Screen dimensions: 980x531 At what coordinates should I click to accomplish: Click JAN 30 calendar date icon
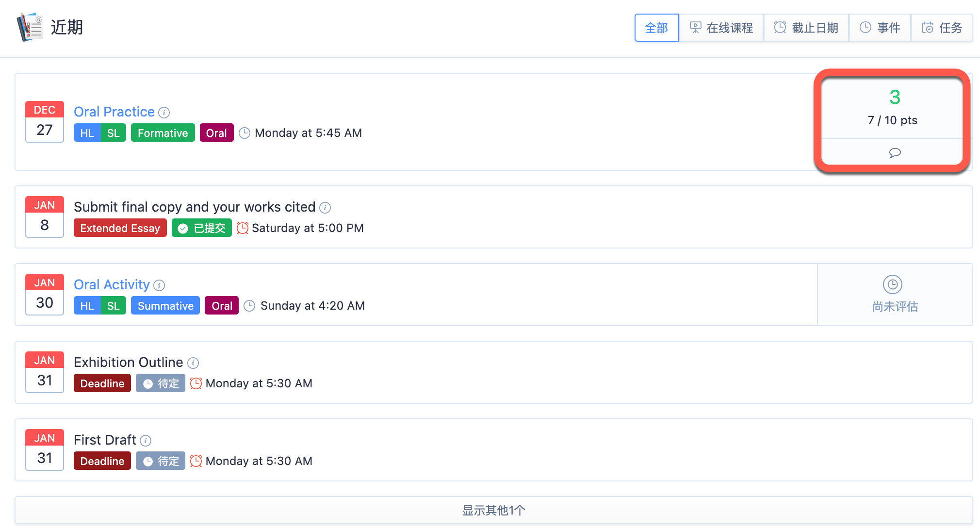coord(45,295)
